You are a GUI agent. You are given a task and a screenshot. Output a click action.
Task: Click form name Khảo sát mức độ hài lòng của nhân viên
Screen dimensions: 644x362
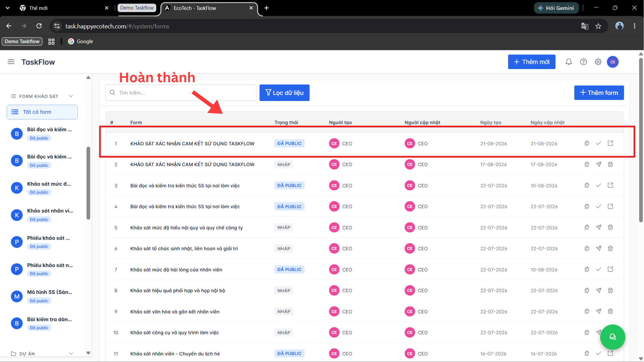coord(176,270)
